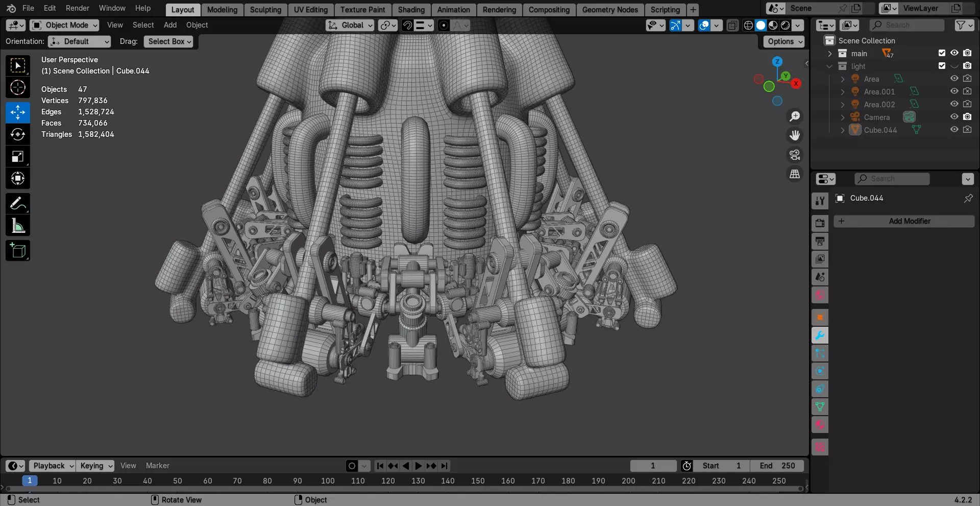Open the Physics properties tab
The height and width of the screenshot is (506, 980).
[x=820, y=371]
